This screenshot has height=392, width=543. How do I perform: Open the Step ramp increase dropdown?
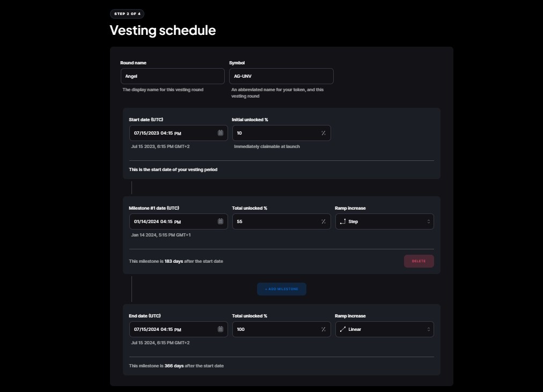pyautogui.click(x=384, y=221)
